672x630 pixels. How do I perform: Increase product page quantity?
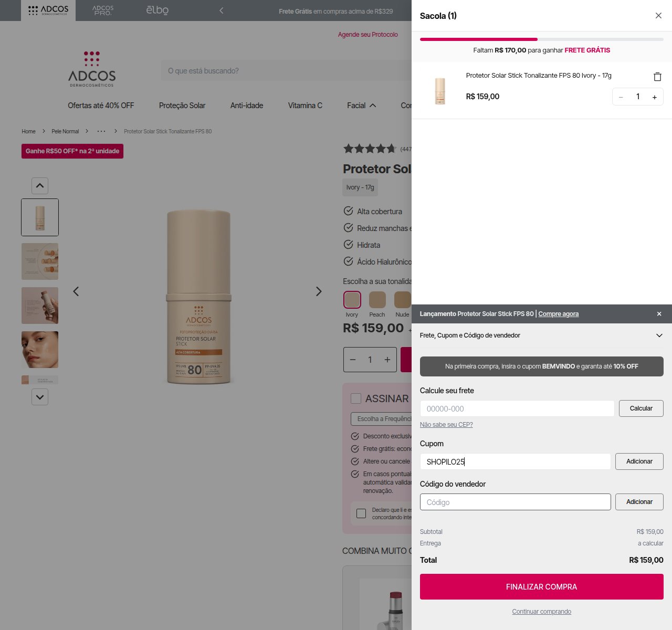click(x=387, y=360)
